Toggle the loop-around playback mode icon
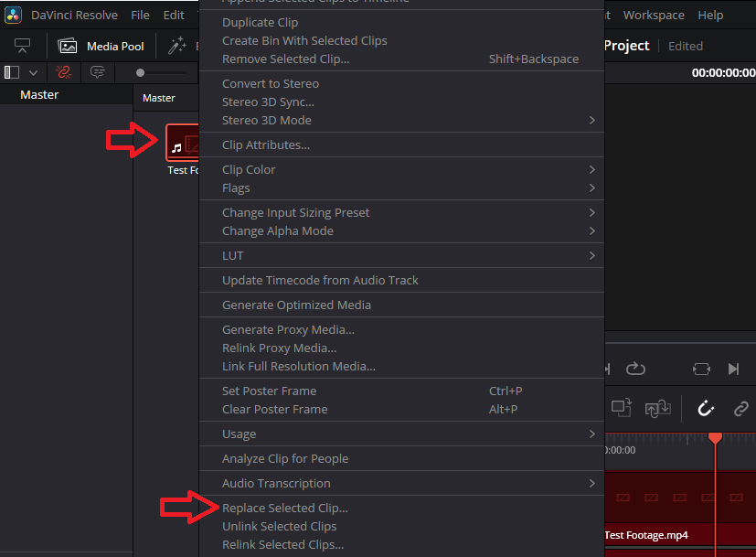The image size is (756, 557). [x=700, y=369]
